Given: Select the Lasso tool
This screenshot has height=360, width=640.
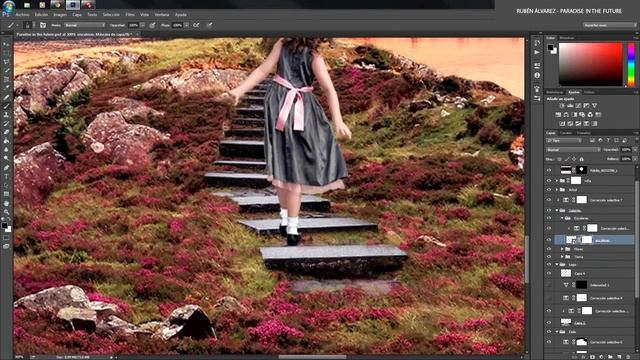Looking at the screenshot, I should tap(6, 62).
